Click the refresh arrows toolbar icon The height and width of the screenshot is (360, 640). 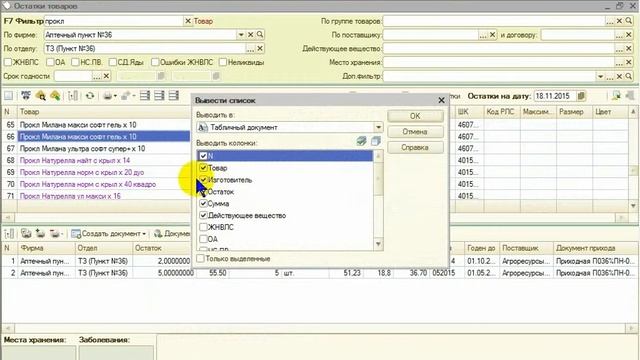click(x=90, y=96)
